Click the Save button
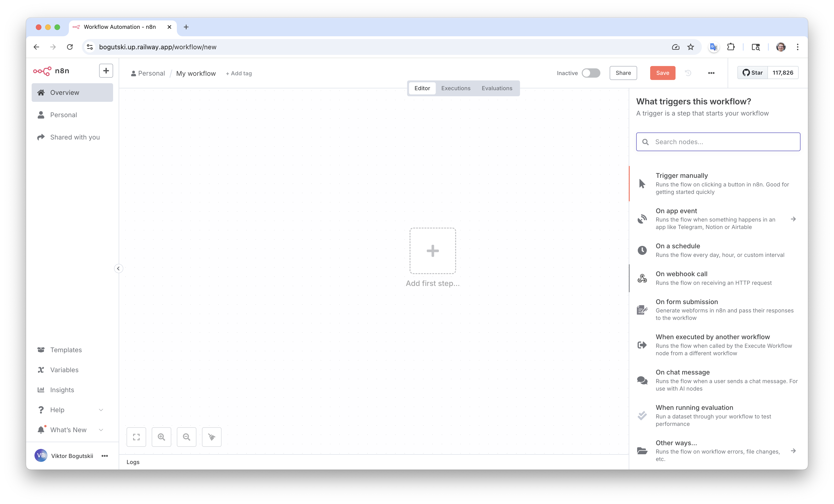The image size is (834, 504). (662, 73)
